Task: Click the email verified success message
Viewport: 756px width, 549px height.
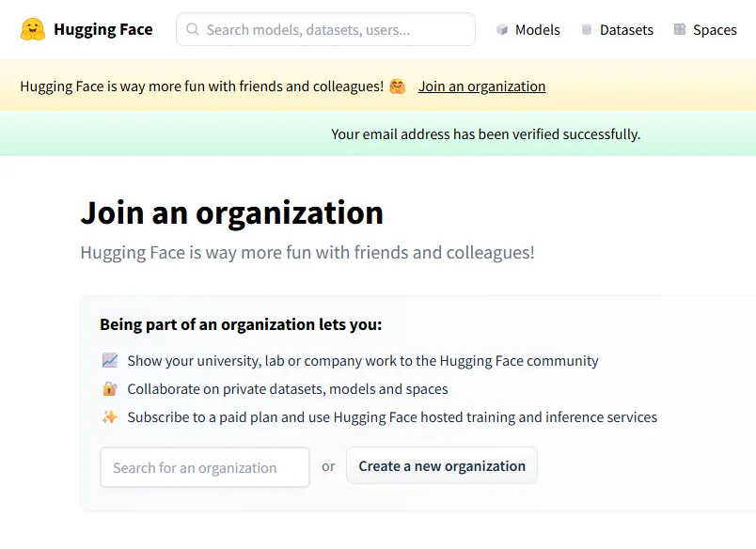Action: coord(485,134)
